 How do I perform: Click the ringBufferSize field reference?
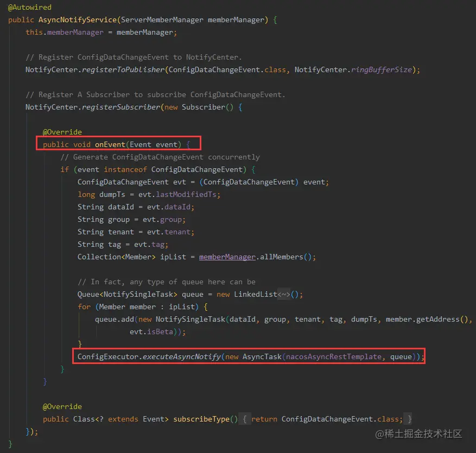click(x=382, y=70)
